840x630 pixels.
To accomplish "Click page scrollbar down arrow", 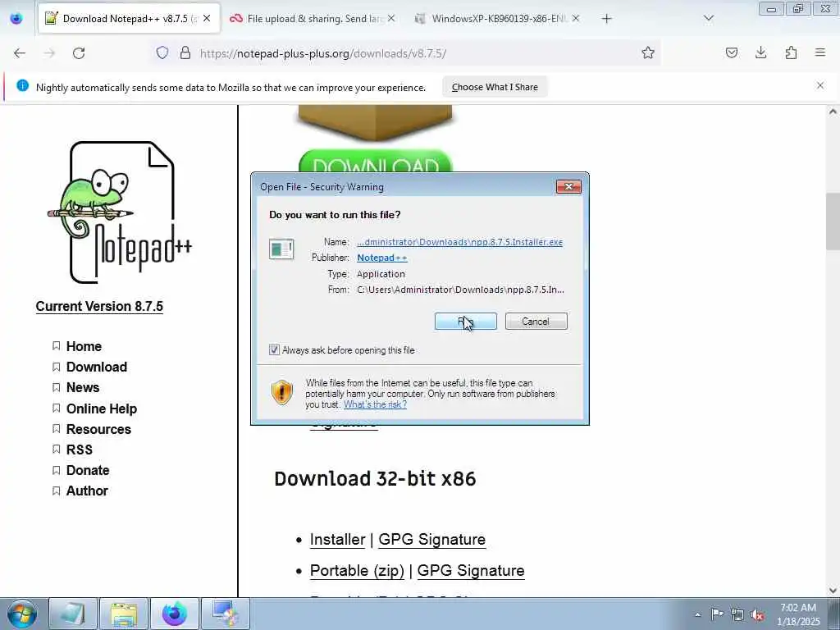I will click(x=833, y=591).
